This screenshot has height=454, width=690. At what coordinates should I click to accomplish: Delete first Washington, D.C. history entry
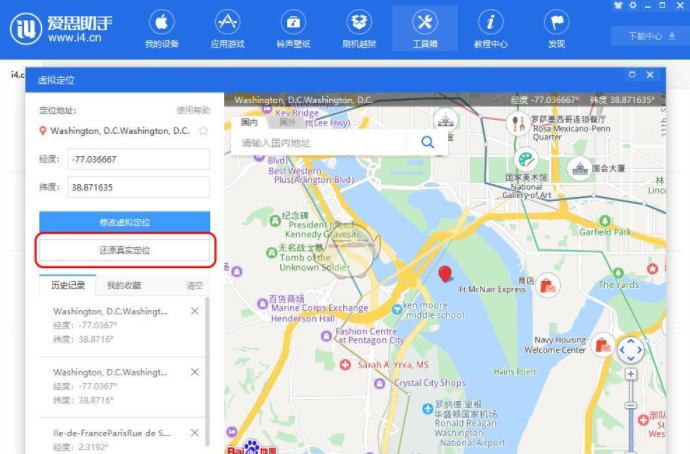click(195, 312)
